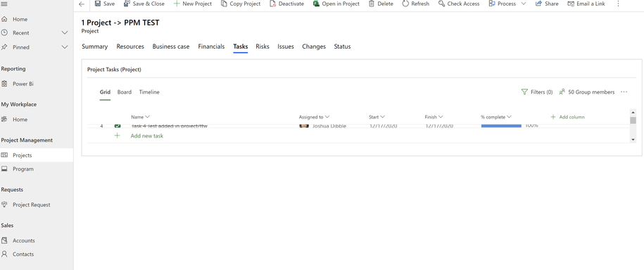Expand the Recent section chevron
The width and height of the screenshot is (644, 270).
click(x=65, y=32)
